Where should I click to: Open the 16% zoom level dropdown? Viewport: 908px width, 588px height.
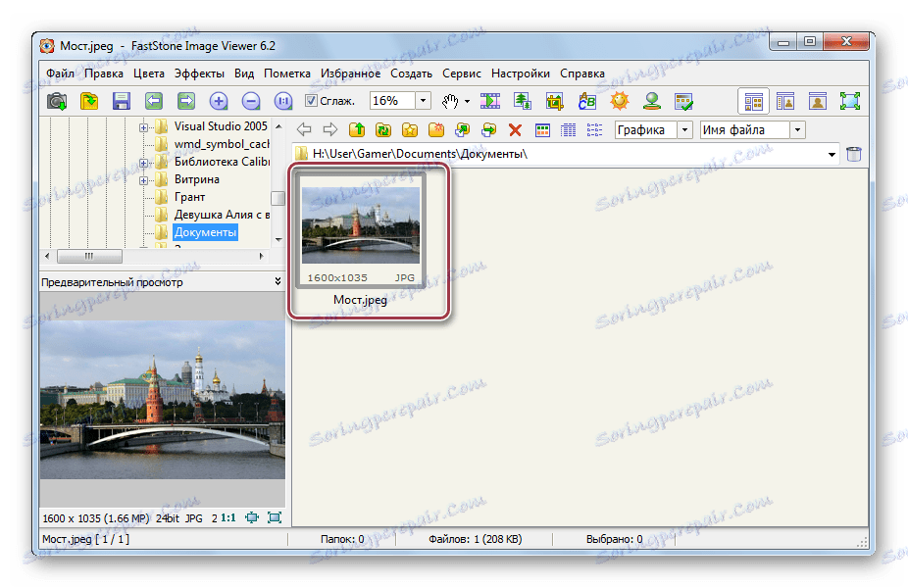424,101
